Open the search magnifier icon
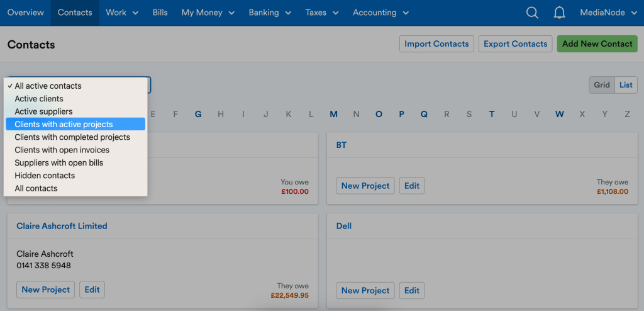Screen dimensions: 644x311 pyautogui.click(x=532, y=13)
